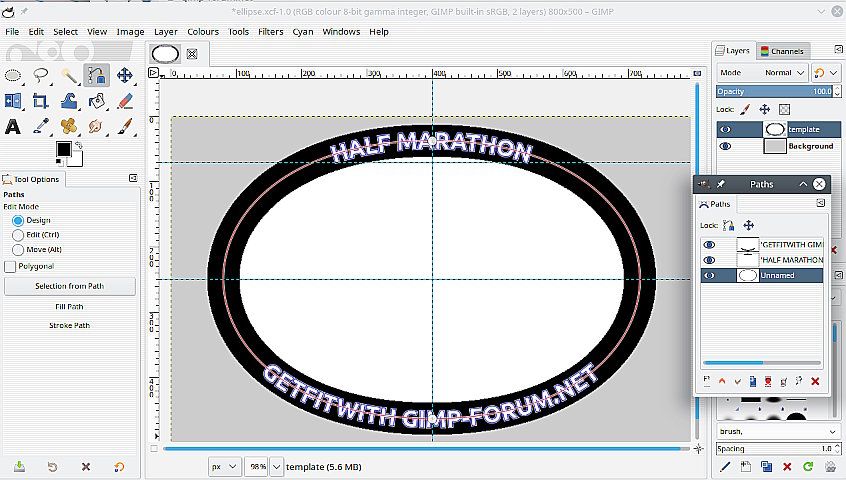Viewport: 846px width, 480px height.
Task: Click Path to Selection icon in Paths dialog
Action: click(768, 381)
